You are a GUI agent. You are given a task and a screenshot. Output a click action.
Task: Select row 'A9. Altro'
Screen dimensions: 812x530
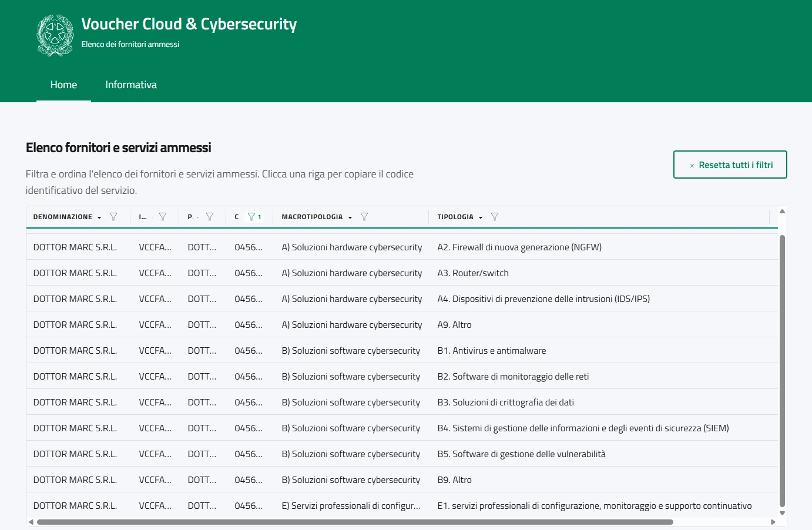[x=402, y=325]
